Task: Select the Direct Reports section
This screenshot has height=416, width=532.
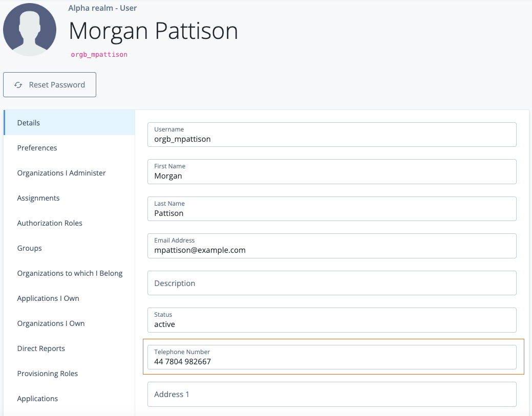Action: (41, 348)
